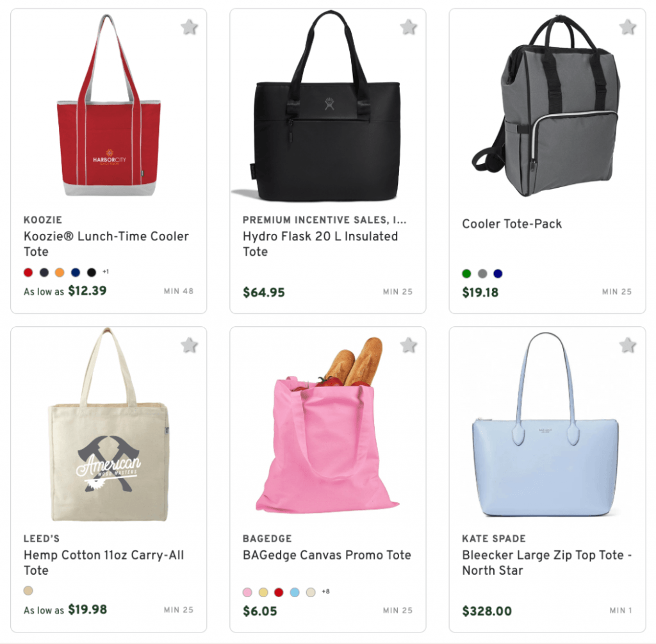Open the Cooler Tote-Pack product title
Viewport: 656px width, 644px height.
[x=512, y=224]
